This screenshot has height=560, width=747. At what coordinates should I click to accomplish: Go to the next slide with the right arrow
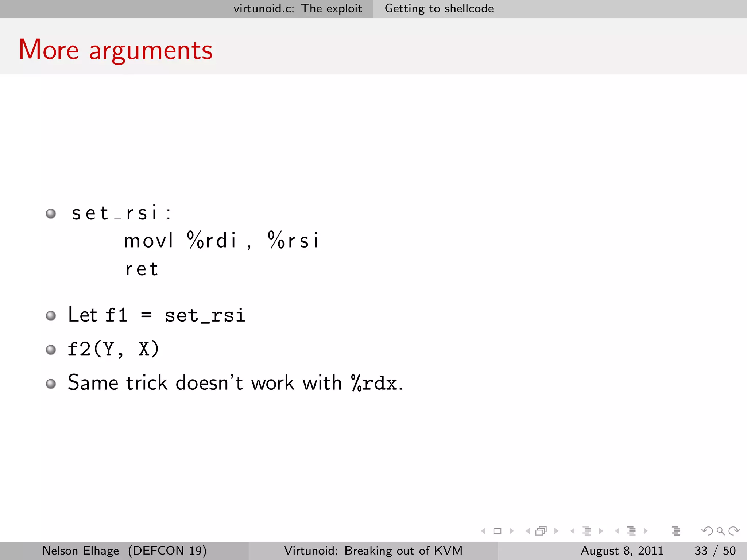(x=511, y=531)
